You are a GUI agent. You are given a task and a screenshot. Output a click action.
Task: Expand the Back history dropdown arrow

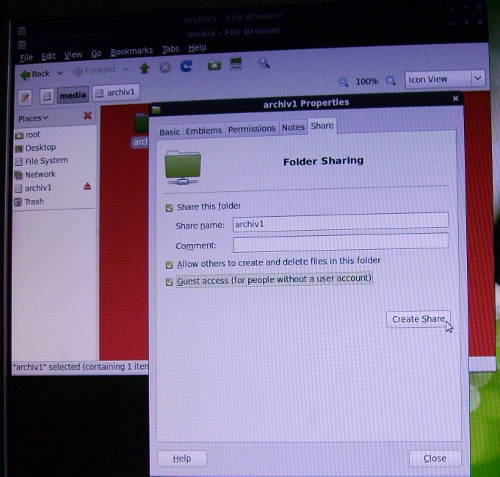(x=60, y=73)
